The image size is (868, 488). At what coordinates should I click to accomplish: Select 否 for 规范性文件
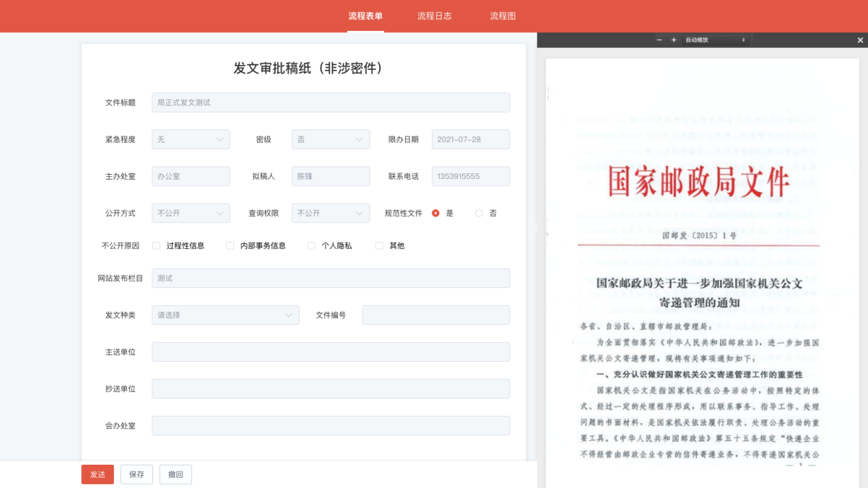479,213
